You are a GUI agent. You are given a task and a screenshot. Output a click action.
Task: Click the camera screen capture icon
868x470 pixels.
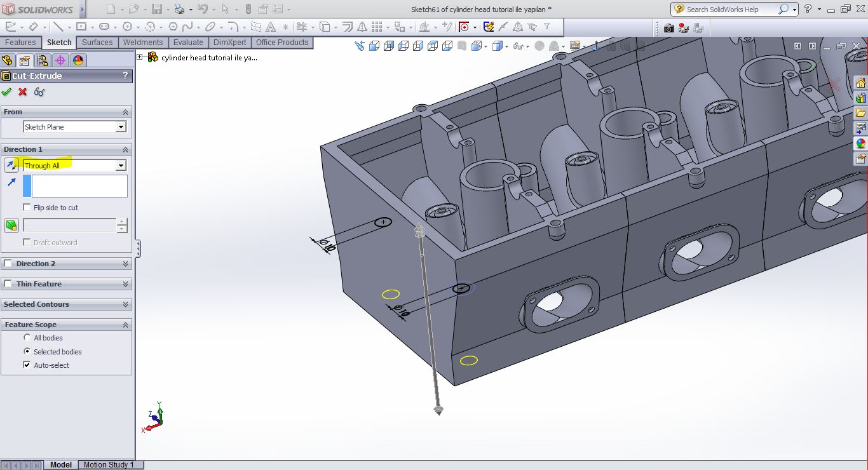[668, 28]
